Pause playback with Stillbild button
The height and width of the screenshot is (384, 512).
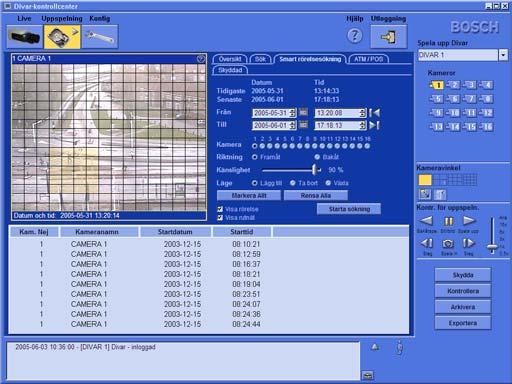[449, 221]
